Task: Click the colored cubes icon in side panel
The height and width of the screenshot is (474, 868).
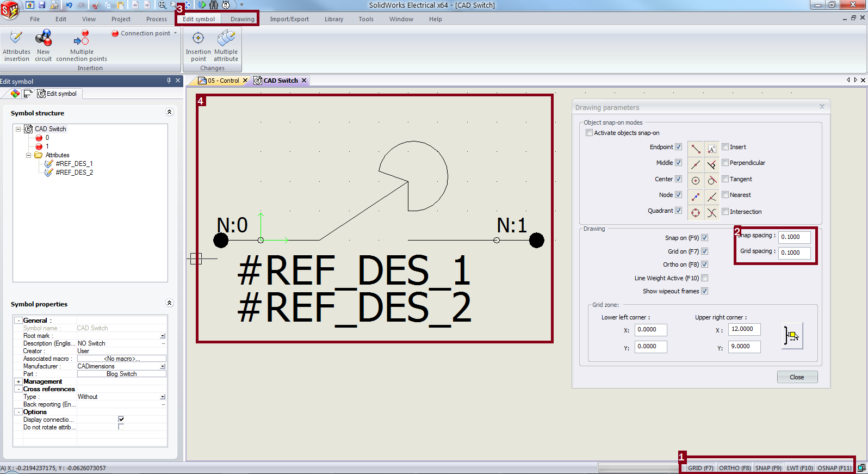Action: 15,94
